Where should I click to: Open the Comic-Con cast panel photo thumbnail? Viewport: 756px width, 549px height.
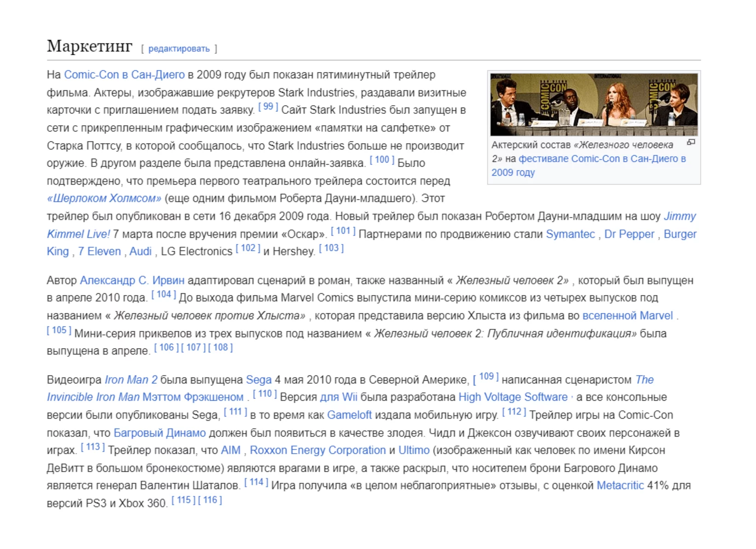[594, 104]
